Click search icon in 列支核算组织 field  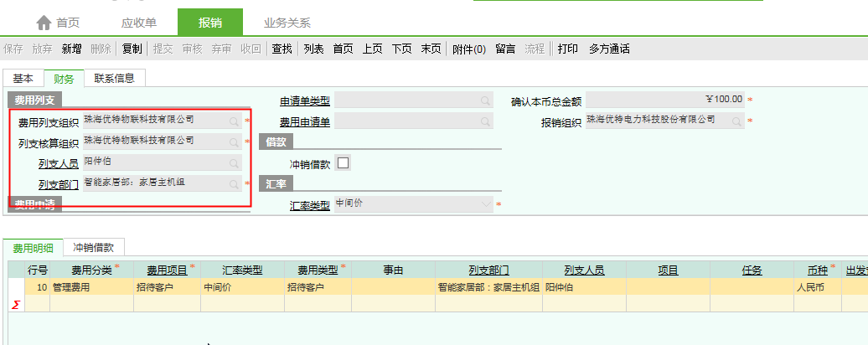[235, 142]
